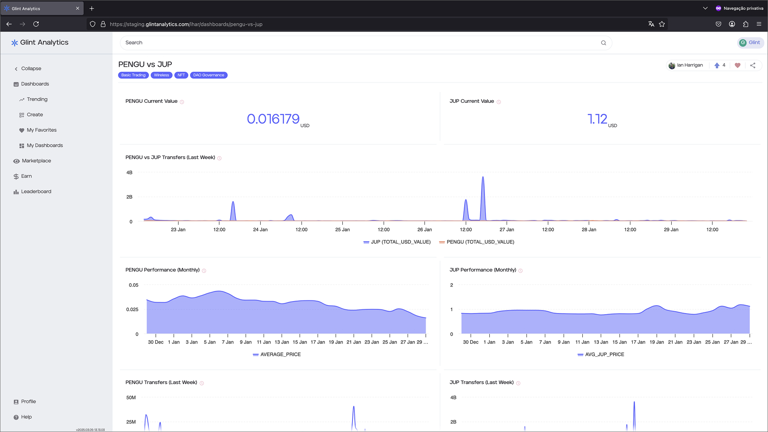Click info icon beside JUP Current Value
Image resolution: width=768 pixels, height=432 pixels.
click(x=499, y=102)
